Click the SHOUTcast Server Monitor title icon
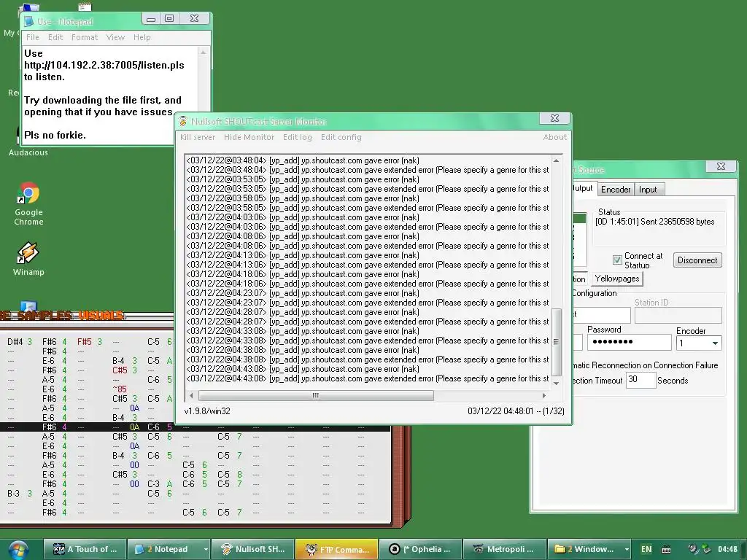Viewport: 747px width, 560px height. [x=183, y=122]
